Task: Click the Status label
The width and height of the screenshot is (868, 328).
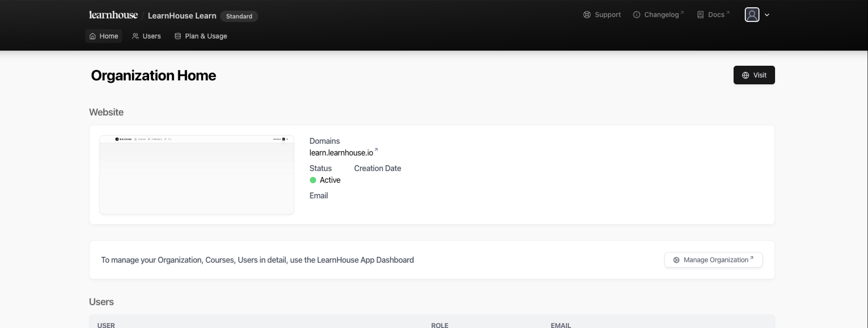Action: [321, 168]
